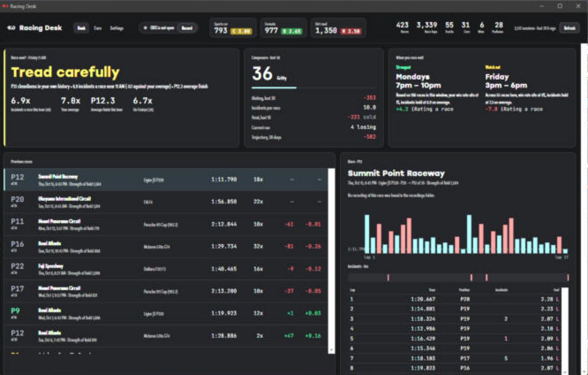Click the last lap 17 bar in chart
Image resolution: width=588 pixels, height=375 pixels.
tap(565, 251)
